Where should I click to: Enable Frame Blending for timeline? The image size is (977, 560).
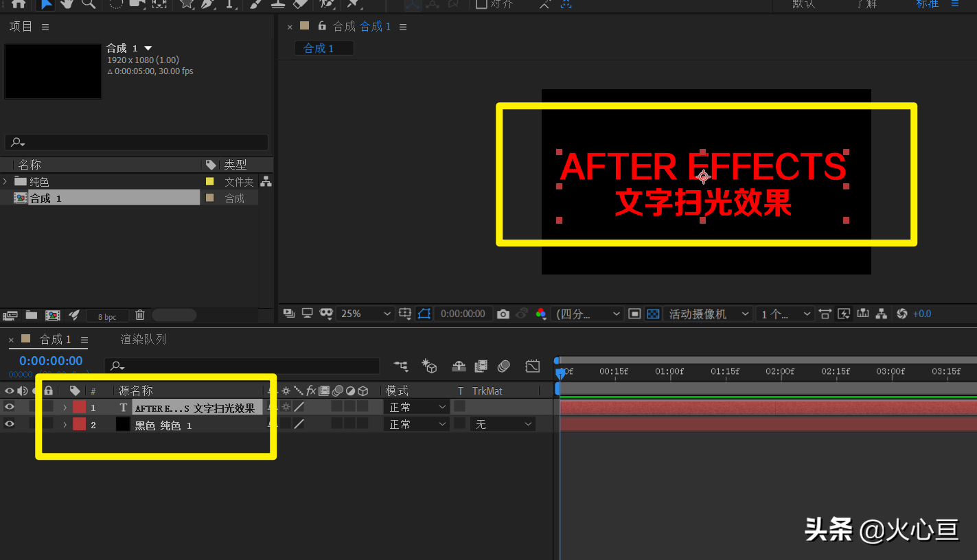pyautogui.click(x=481, y=366)
